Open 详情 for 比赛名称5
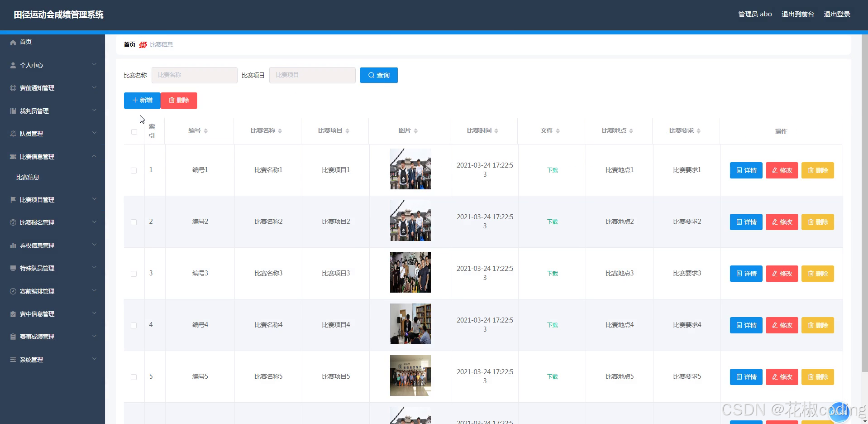868x424 pixels. pyautogui.click(x=746, y=377)
